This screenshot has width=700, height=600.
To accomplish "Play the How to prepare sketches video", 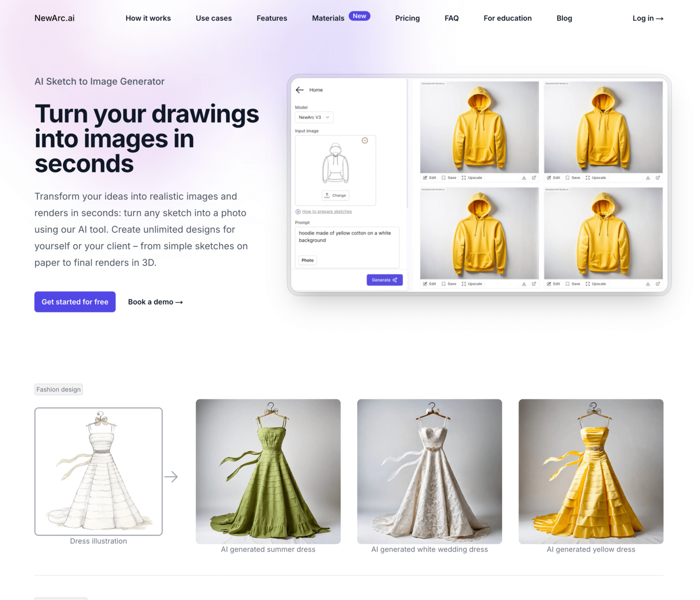I will pyautogui.click(x=298, y=211).
